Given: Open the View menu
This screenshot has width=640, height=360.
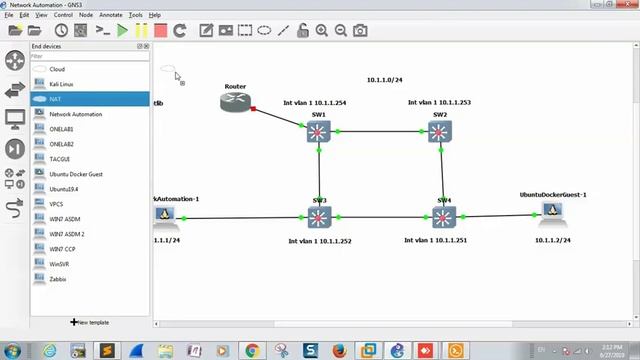Looking at the screenshot, I should [41, 15].
